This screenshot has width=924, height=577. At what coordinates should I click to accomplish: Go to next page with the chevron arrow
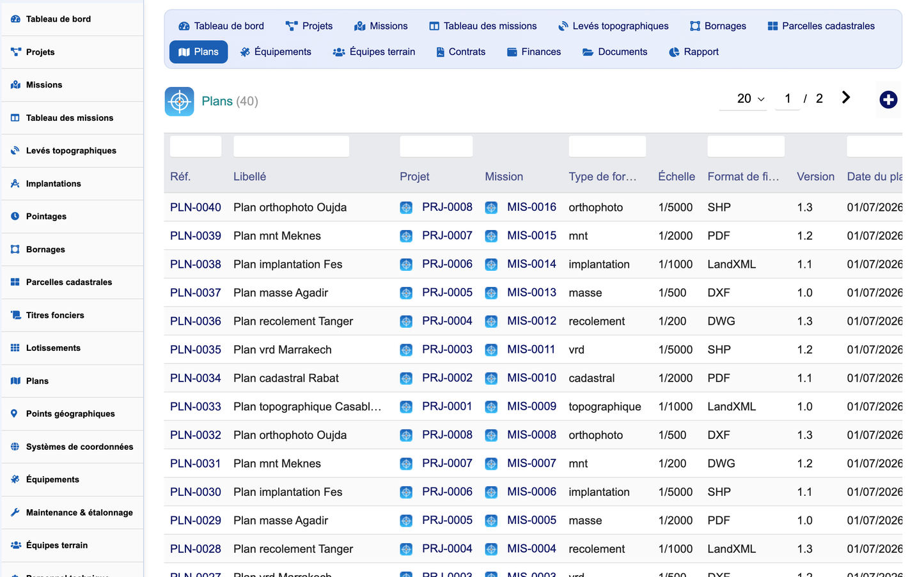point(846,97)
